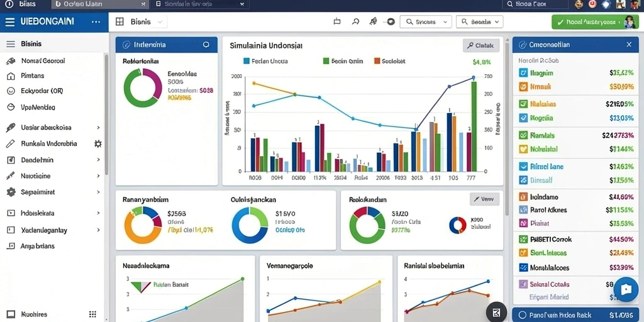
Task: Click the Separimiret gear icon in sidebar
Action: pos(11,192)
